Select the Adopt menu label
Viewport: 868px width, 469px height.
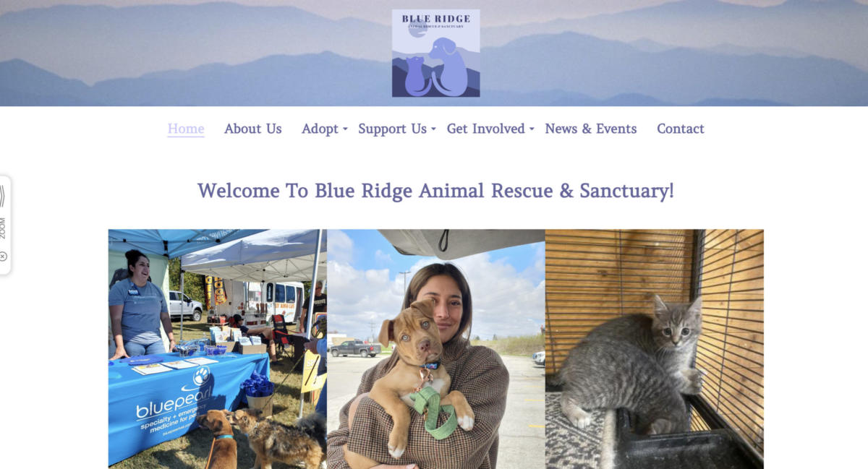[320, 129]
